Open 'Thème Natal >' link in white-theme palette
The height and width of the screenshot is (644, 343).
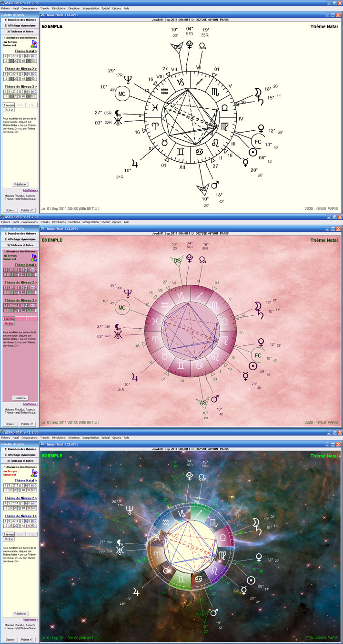click(x=26, y=51)
